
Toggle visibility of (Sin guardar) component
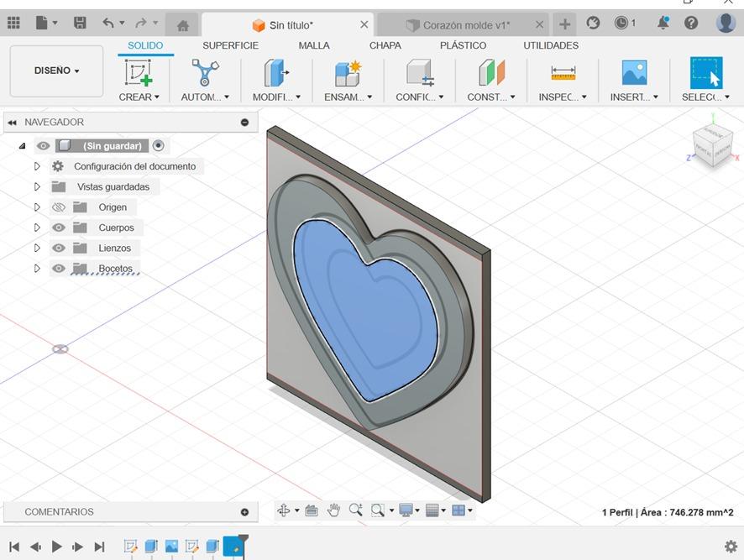pyautogui.click(x=43, y=146)
